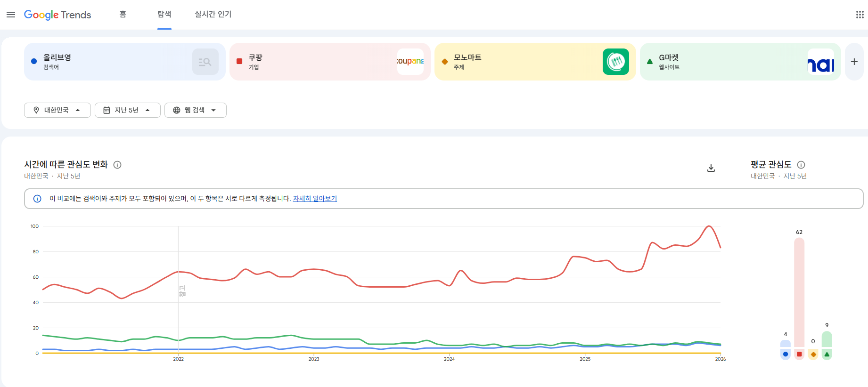Click the Google Trends logo
The image size is (868, 387).
(x=57, y=15)
